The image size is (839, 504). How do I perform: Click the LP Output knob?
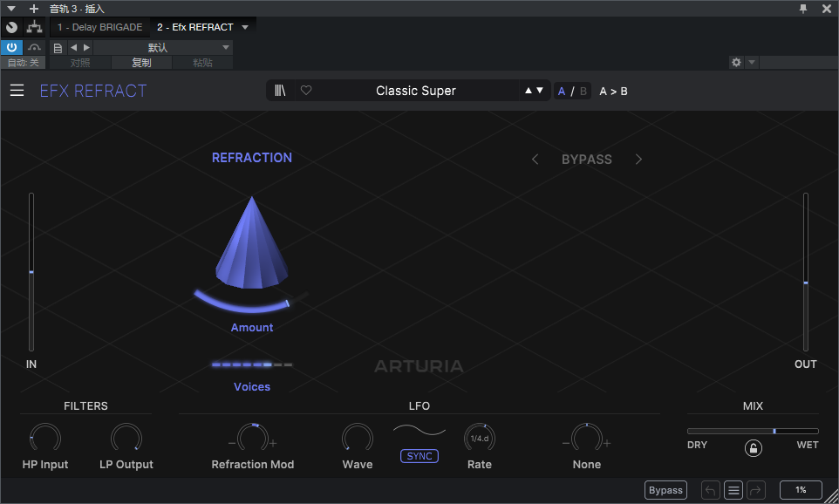pos(126,439)
